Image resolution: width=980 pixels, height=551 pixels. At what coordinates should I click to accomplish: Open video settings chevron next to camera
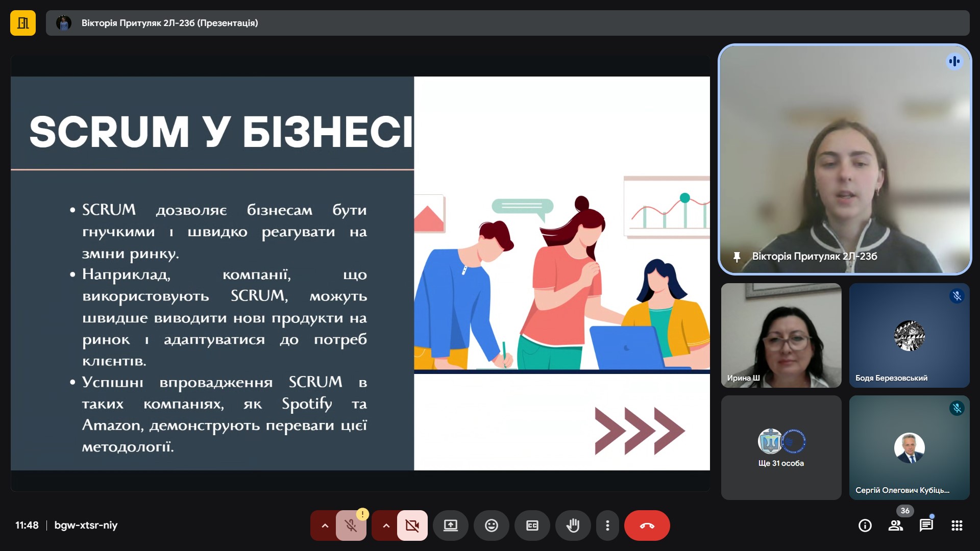[x=386, y=525]
